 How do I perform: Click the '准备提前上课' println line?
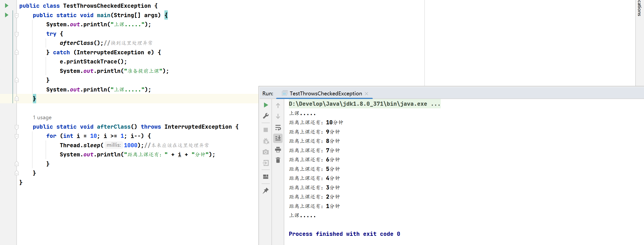tap(114, 71)
